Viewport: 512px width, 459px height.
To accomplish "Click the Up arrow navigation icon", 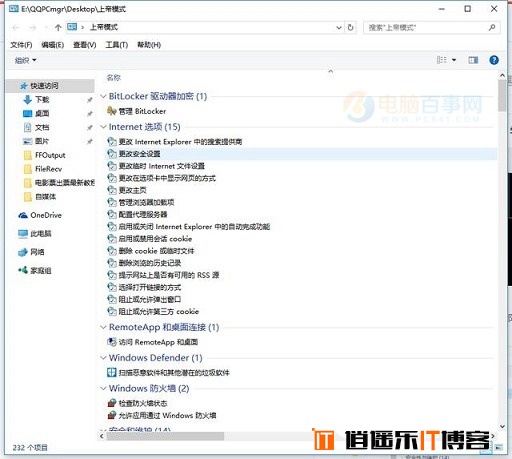I will [x=58, y=27].
